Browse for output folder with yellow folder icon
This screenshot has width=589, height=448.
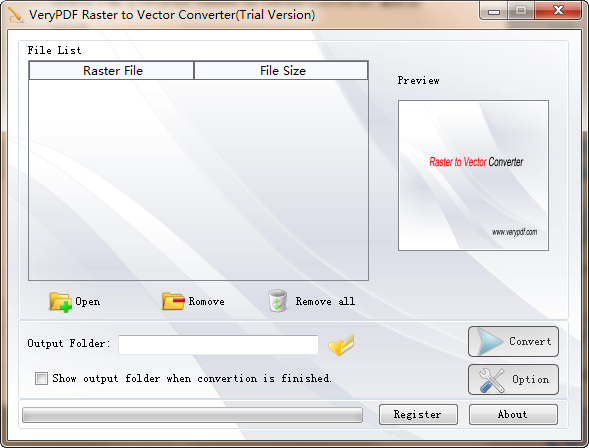click(341, 344)
